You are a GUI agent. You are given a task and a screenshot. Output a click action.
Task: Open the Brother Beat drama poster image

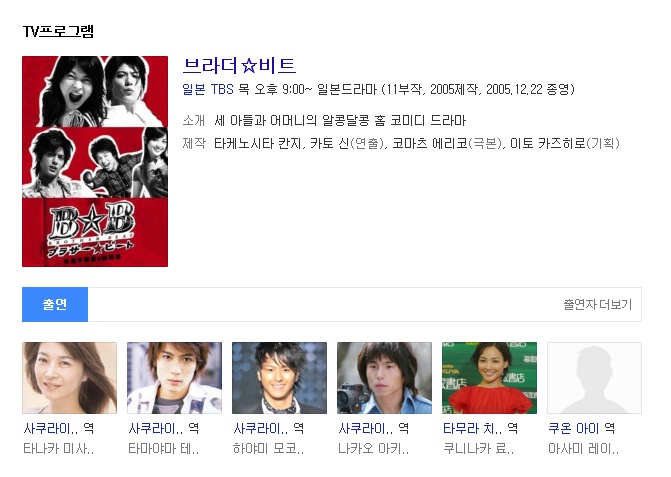95,161
